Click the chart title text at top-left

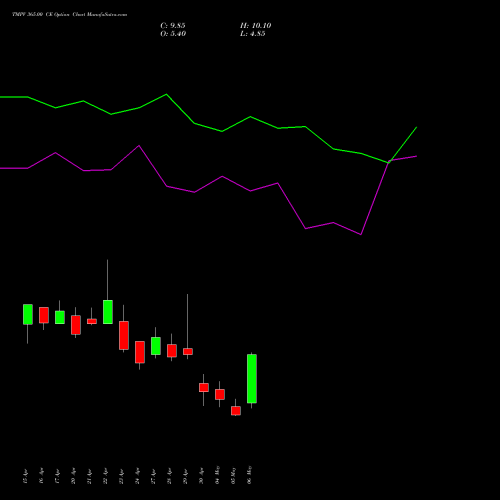pyautogui.click(x=69, y=15)
